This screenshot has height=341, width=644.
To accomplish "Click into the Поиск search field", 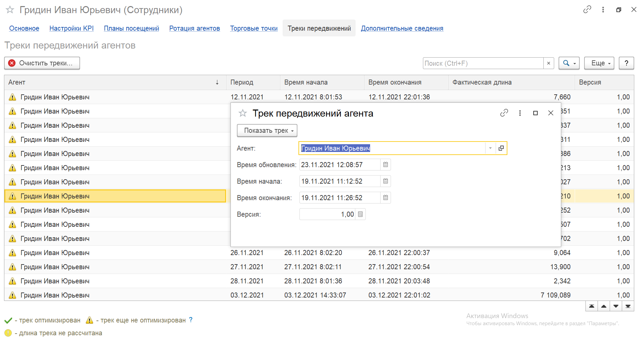I will 483,63.
